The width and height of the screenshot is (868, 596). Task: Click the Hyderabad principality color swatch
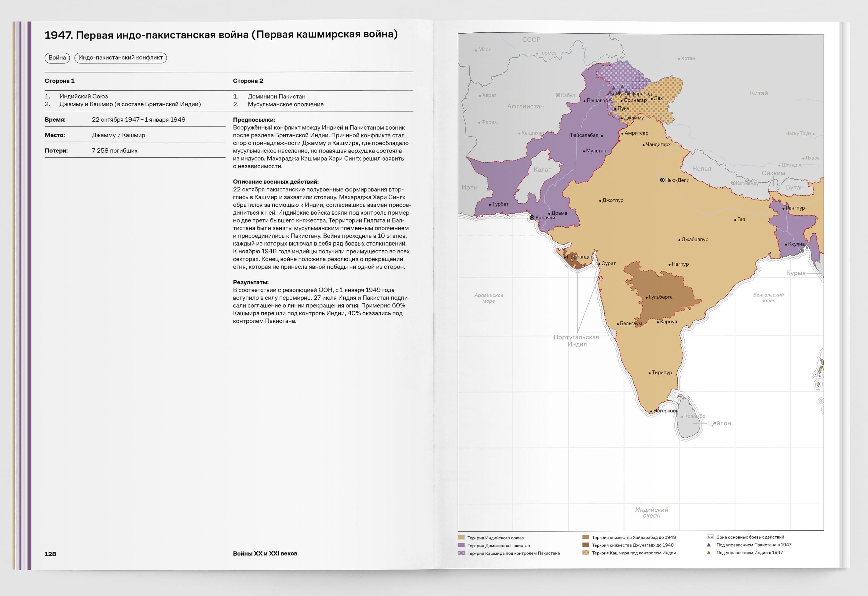coord(586,537)
